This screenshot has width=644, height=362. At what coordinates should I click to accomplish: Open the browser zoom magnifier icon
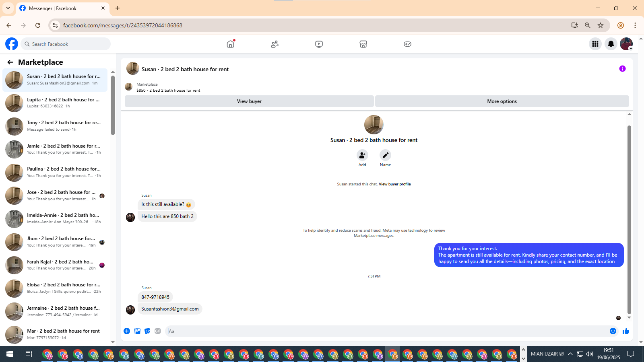588,25
